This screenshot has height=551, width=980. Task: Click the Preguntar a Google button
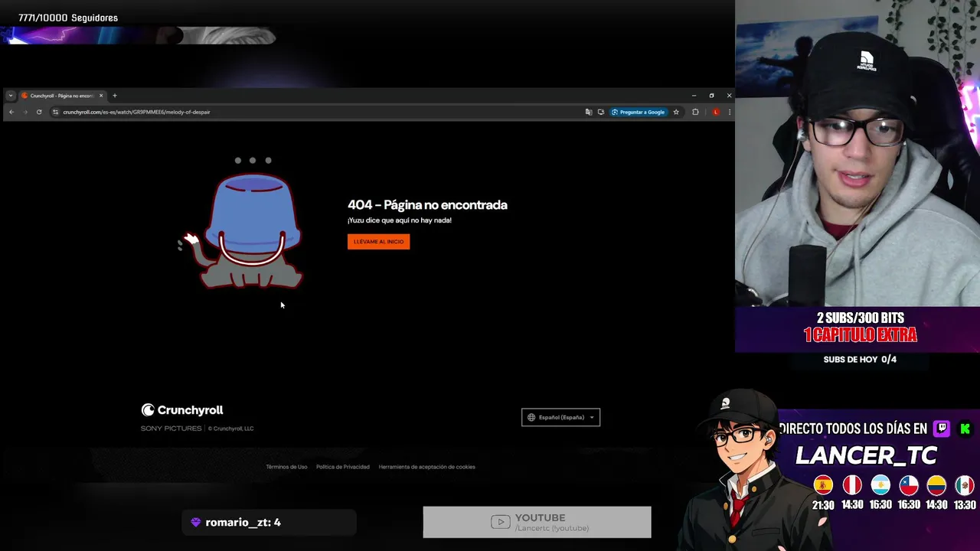pos(639,112)
